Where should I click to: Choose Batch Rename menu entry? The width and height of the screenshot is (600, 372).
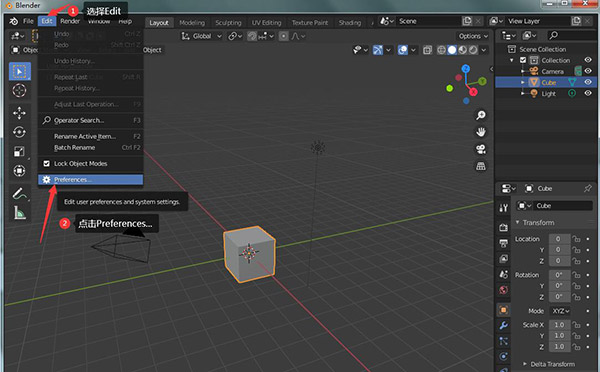(x=91, y=148)
